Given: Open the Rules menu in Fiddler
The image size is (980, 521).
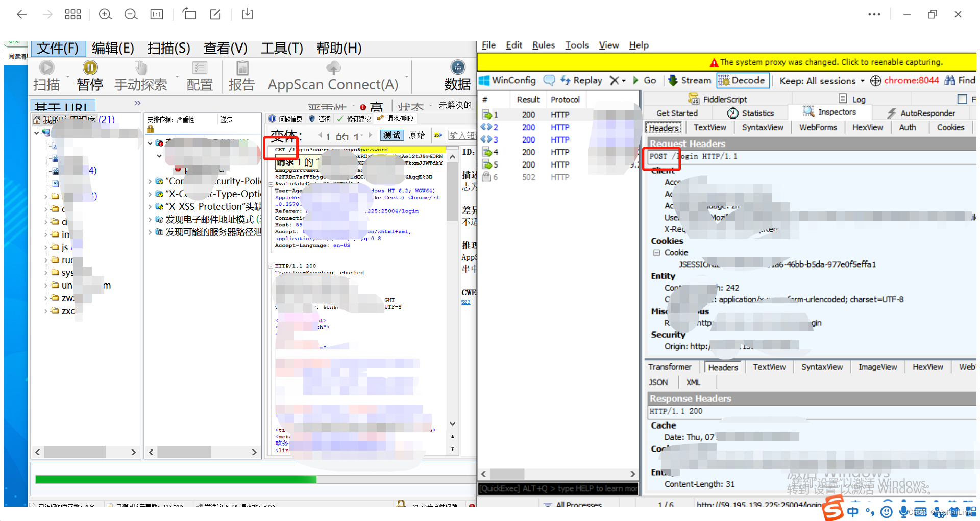Looking at the screenshot, I should 543,45.
